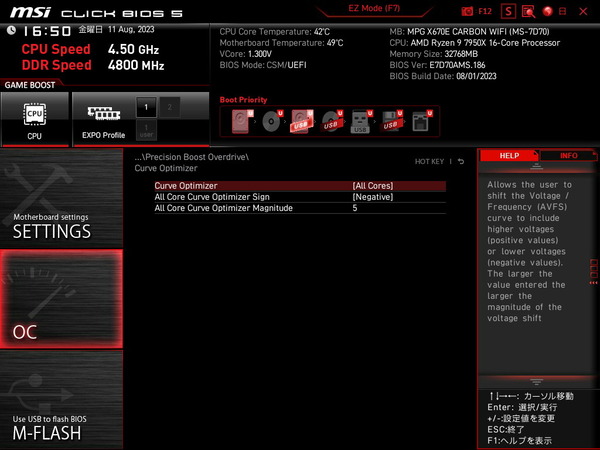600x450 pixels.
Task: Open language selection globe icon
Action: click(x=548, y=11)
